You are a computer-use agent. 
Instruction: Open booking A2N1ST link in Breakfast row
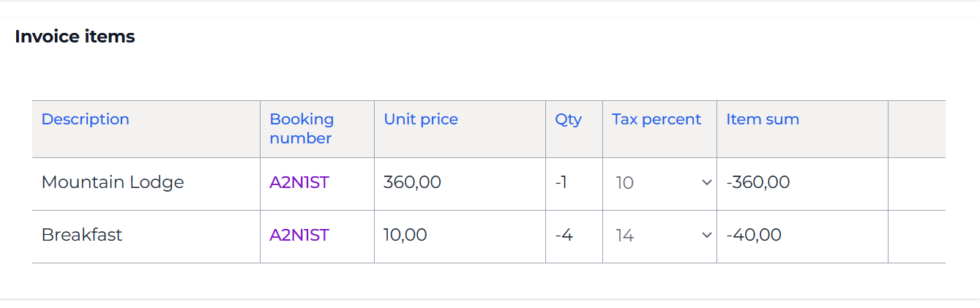(299, 236)
